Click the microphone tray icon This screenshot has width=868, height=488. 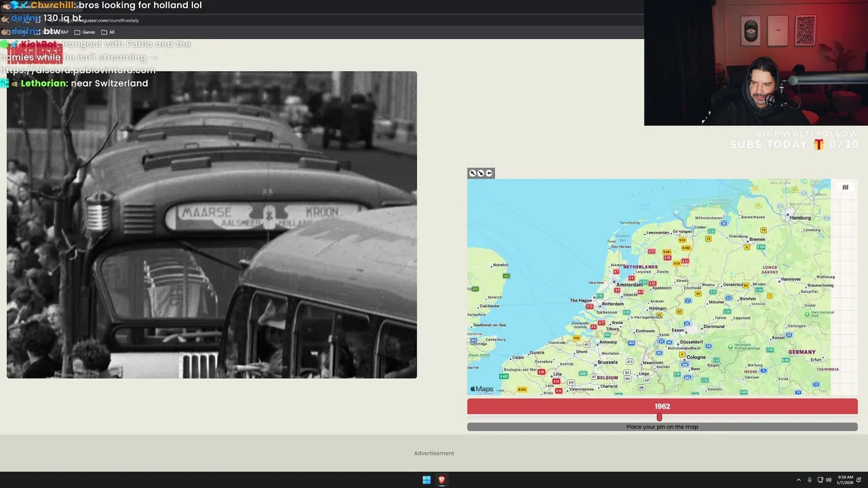(809, 481)
